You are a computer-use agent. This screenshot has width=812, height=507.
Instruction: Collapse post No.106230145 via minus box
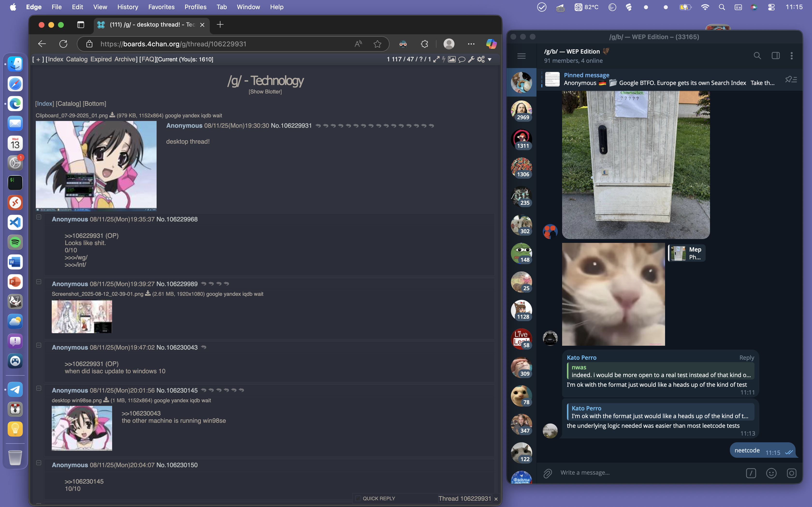pos(39,388)
